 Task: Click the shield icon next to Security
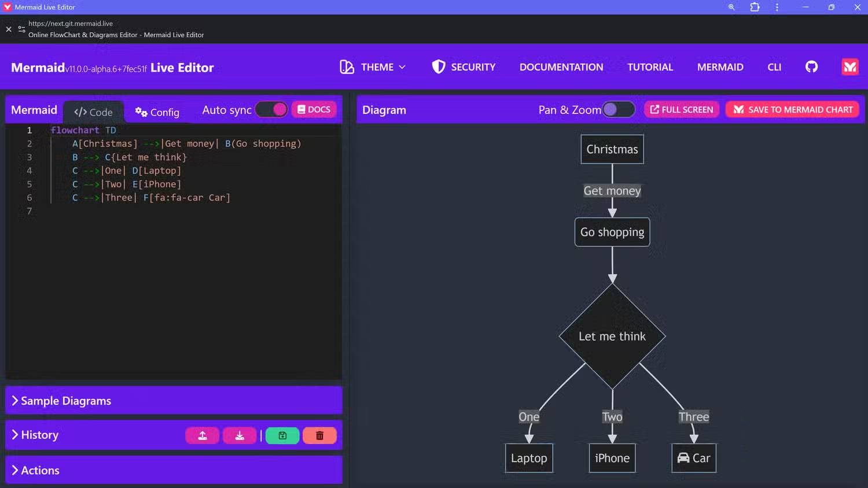click(439, 67)
